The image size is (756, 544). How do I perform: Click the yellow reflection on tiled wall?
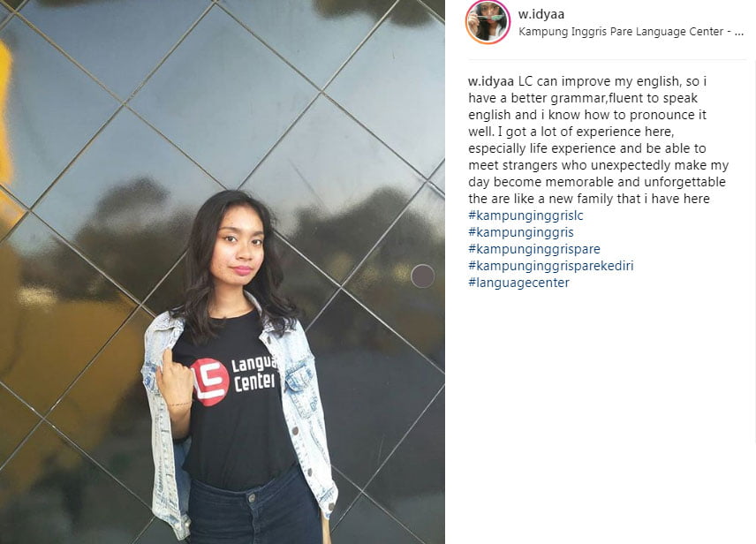(x=5, y=116)
